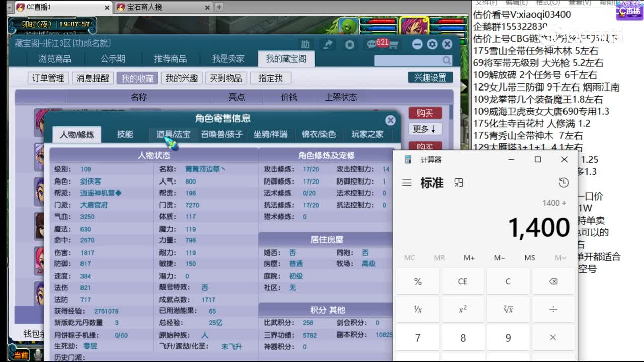Open the 助 help icon on Cangbaoge toolbar
The height and width of the screenshot is (362, 644).
[306, 44]
